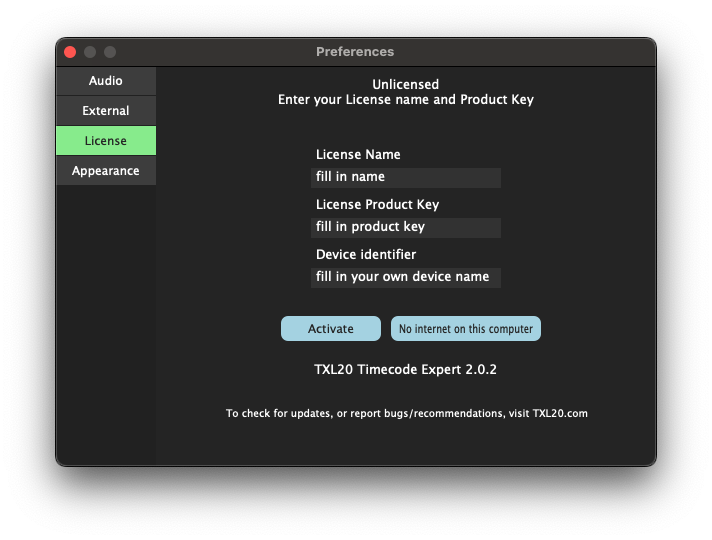Click the License Name input field
Image resolution: width=712 pixels, height=540 pixels.
(405, 177)
